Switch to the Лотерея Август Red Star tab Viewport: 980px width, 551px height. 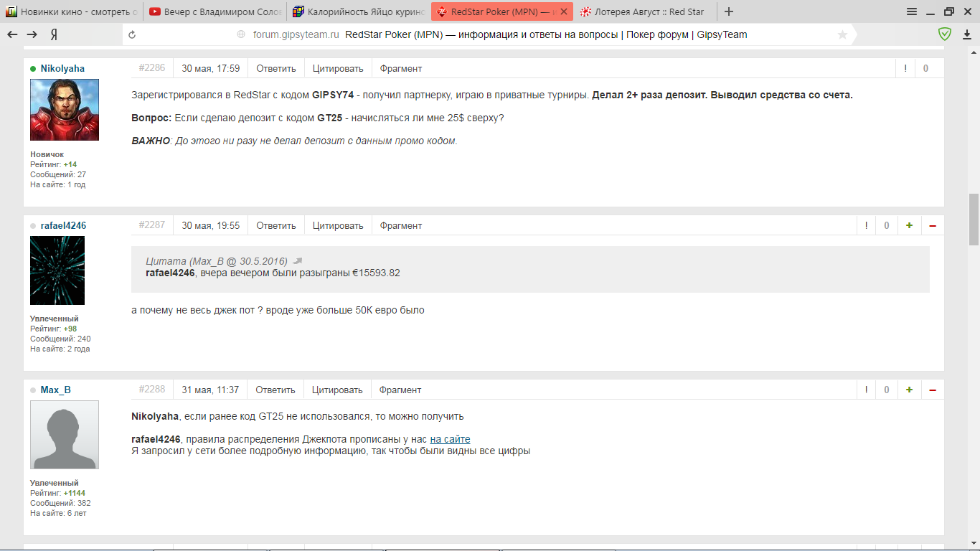[x=646, y=11]
